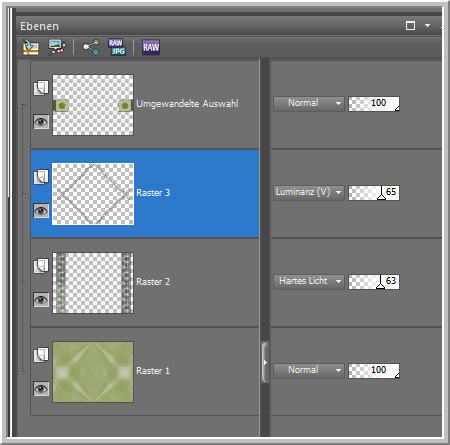Click the layer link icon on Raster 2
The width and height of the screenshot is (450, 445).
point(41,266)
